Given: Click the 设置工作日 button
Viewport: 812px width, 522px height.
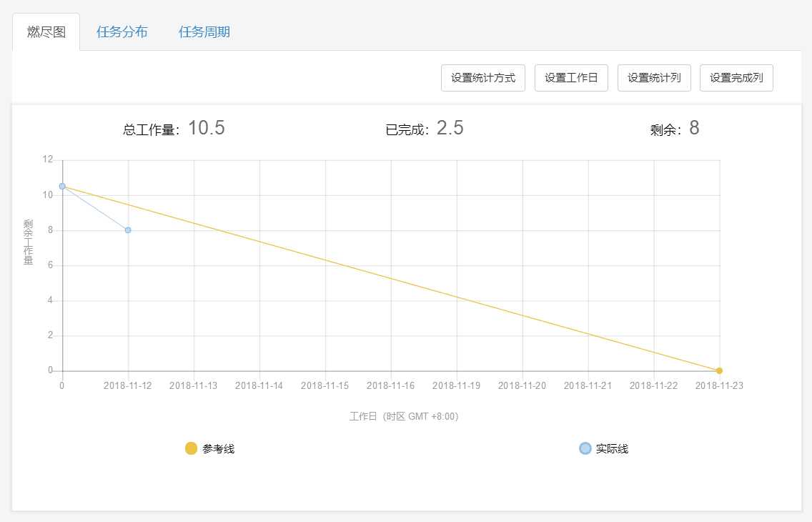Looking at the screenshot, I should coord(570,78).
